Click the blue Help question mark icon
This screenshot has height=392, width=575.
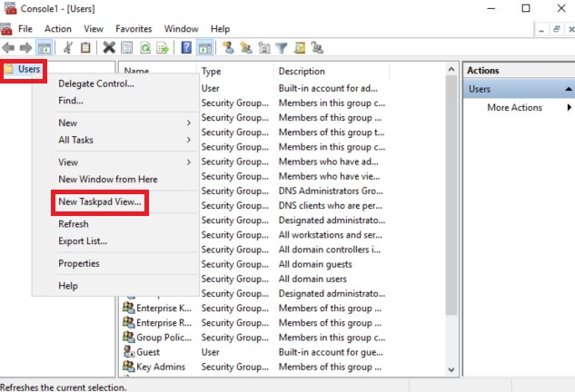click(186, 47)
